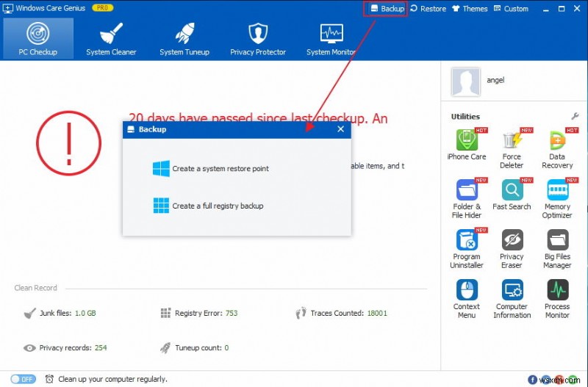Screen dimensions: 588x387
Task: Maximize the Windows Care Genius window
Action: pos(562,9)
